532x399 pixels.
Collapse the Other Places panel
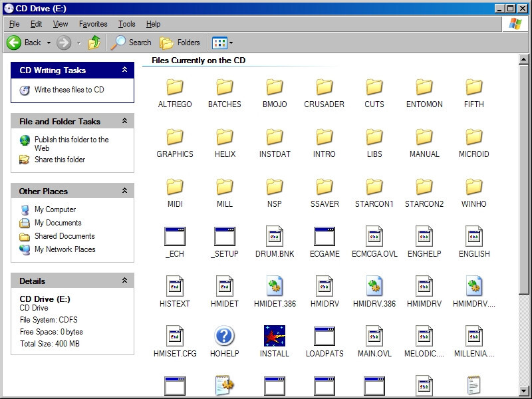[x=124, y=191]
